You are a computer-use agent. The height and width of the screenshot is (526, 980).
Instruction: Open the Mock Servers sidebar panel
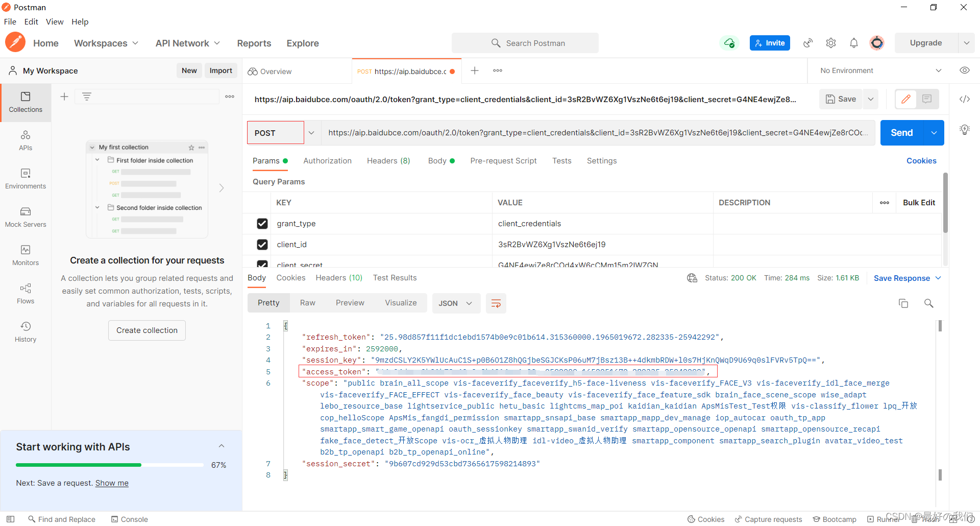pos(26,218)
